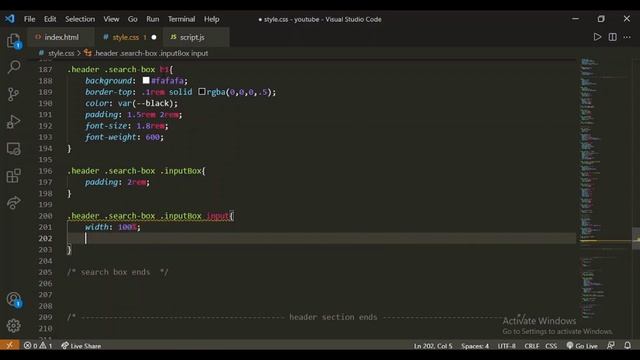Place cursor on empty line 202
This screenshot has width=640, height=360.
tap(322, 238)
